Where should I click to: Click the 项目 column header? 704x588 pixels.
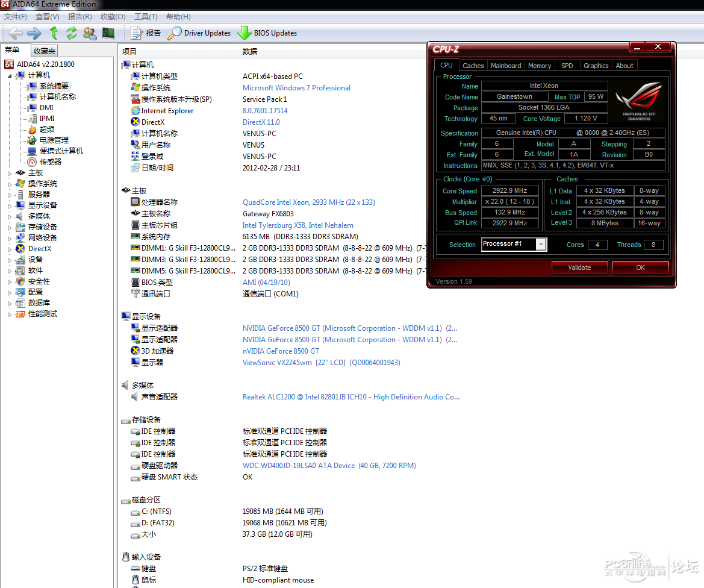point(179,51)
